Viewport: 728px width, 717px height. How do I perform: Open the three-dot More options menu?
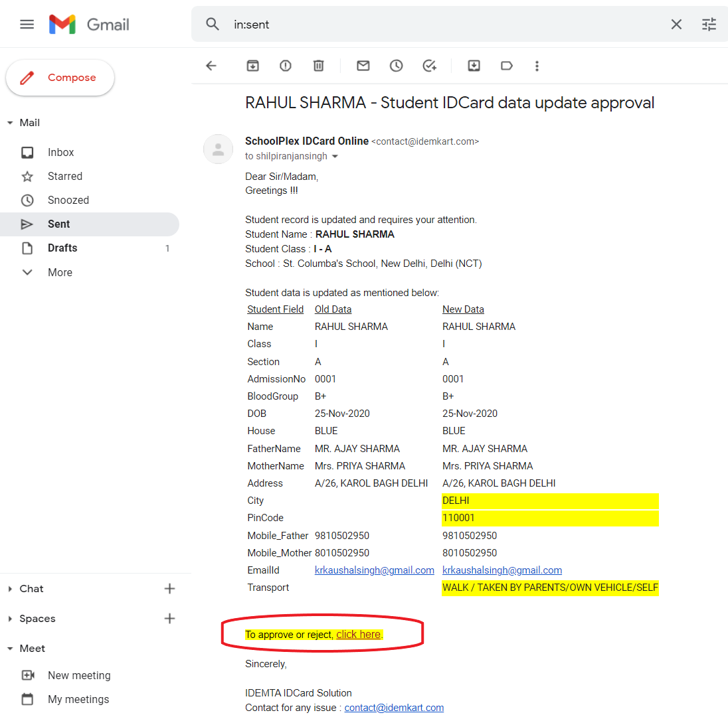point(537,66)
